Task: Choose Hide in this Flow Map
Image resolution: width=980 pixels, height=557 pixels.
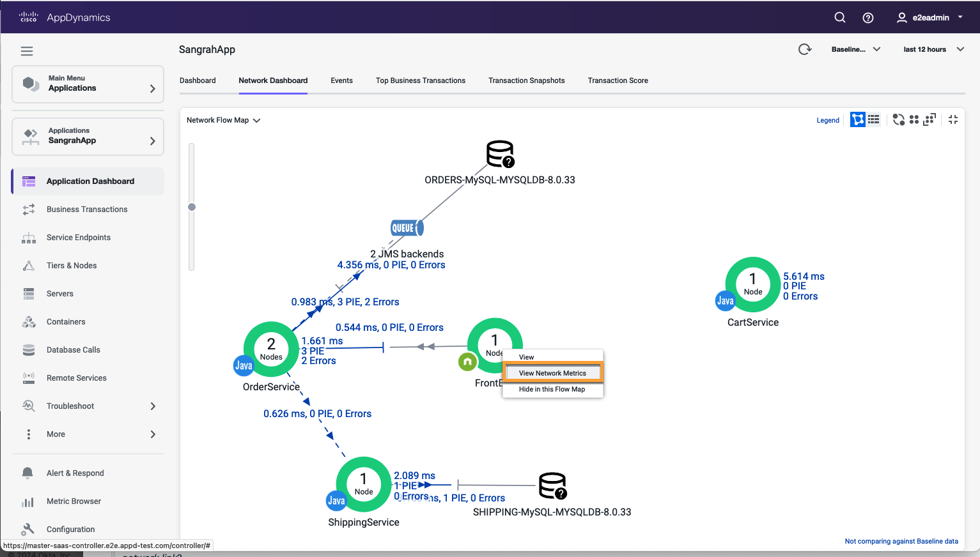Action: pos(553,389)
